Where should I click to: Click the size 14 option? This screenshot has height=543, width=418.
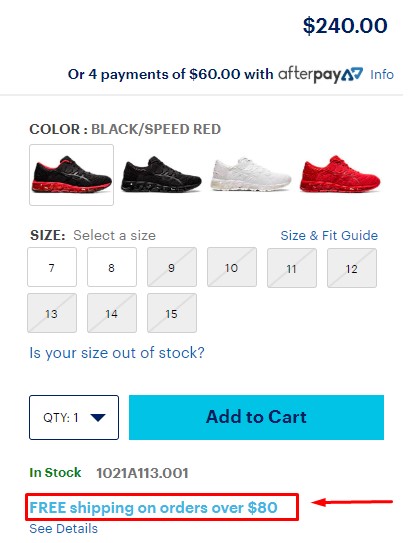click(112, 313)
